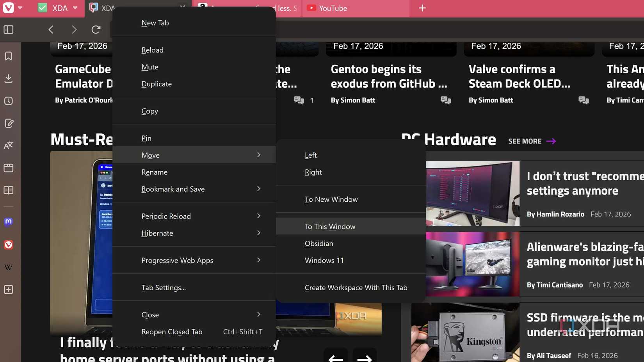Toggle the side panel button
This screenshot has height=362, width=644.
coord(9,30)
